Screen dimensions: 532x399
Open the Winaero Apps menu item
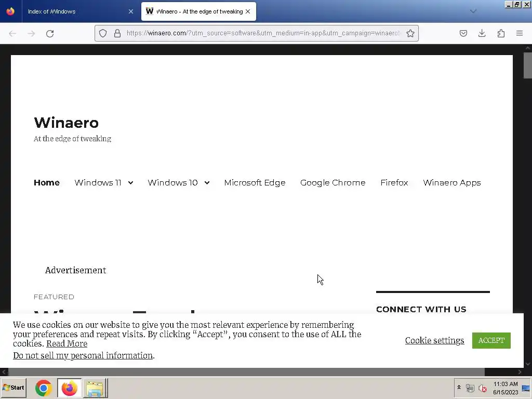[452, 182]
